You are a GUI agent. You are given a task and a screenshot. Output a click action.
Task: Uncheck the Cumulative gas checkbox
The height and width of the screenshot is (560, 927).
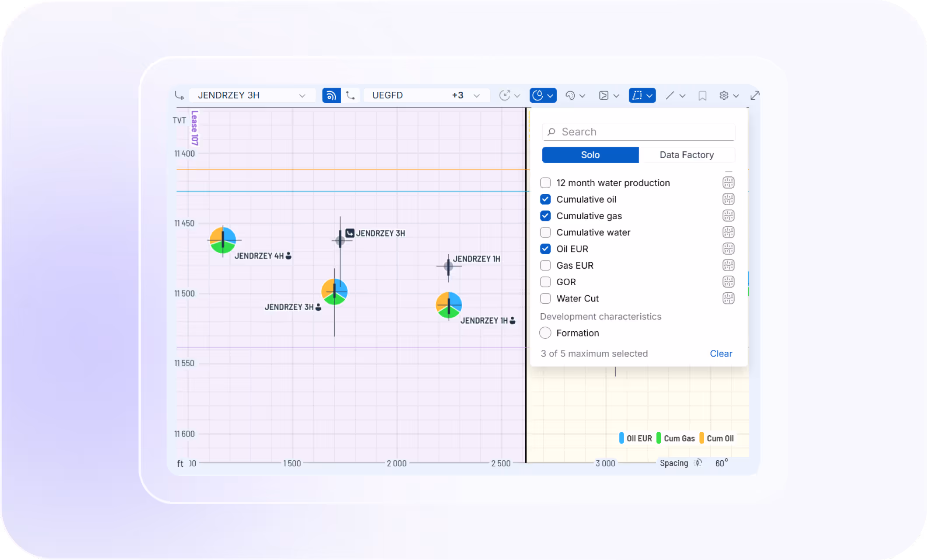tap(545, 216)
